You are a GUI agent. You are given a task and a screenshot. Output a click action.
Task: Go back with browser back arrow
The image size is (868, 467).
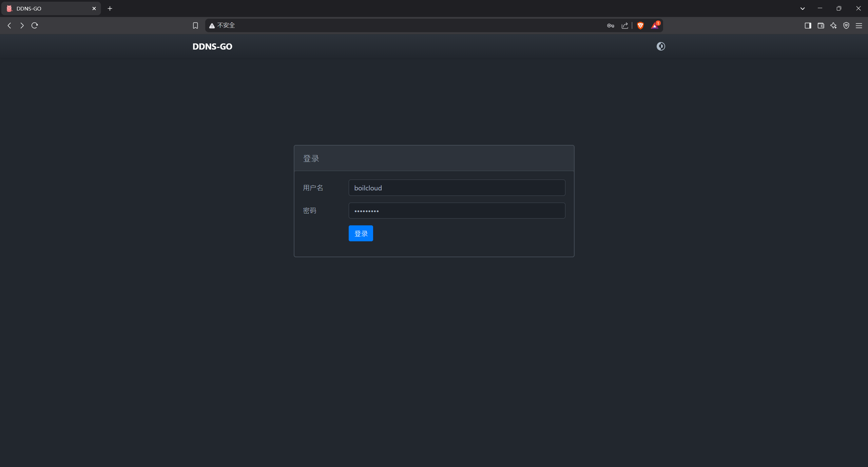pos(9,25)
